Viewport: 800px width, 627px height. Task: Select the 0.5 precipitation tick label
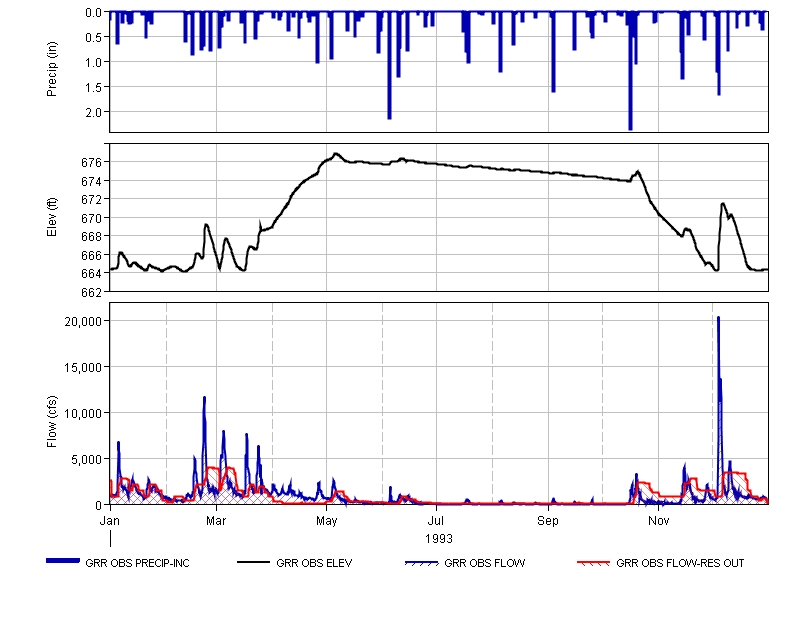94,37
